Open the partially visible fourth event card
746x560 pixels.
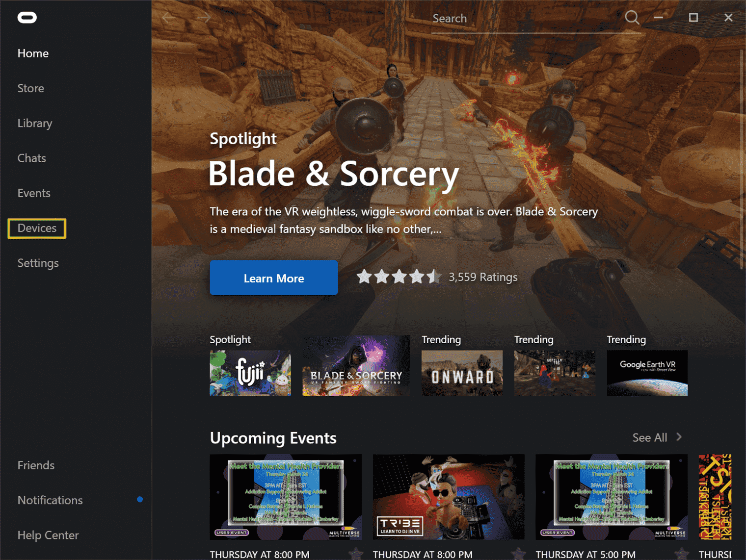pos(715,497)
